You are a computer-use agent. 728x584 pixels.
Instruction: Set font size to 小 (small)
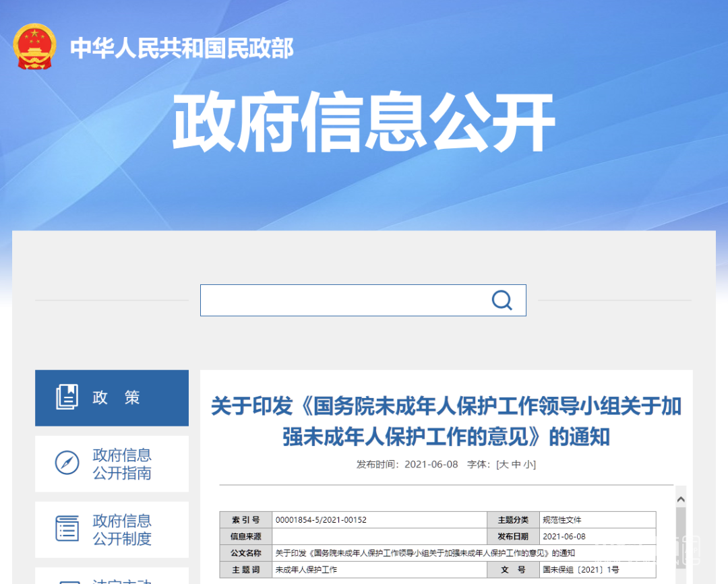click(x=528, y=465)
